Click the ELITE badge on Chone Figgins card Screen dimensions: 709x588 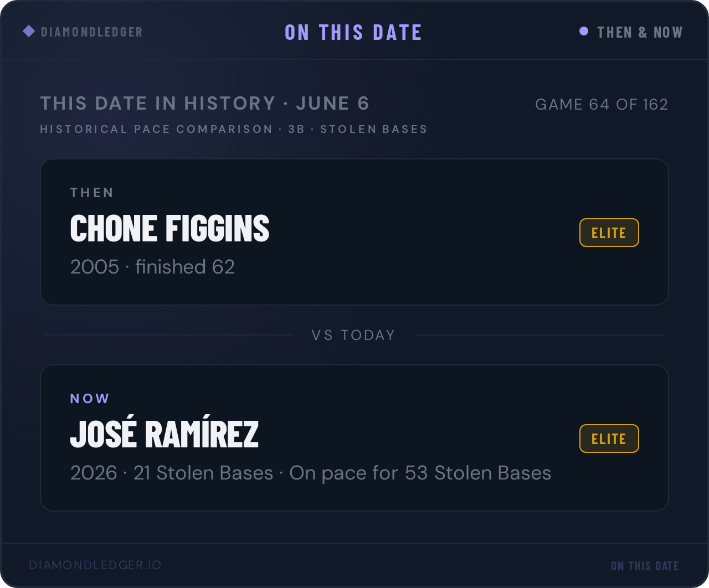(x=609, y=233)
